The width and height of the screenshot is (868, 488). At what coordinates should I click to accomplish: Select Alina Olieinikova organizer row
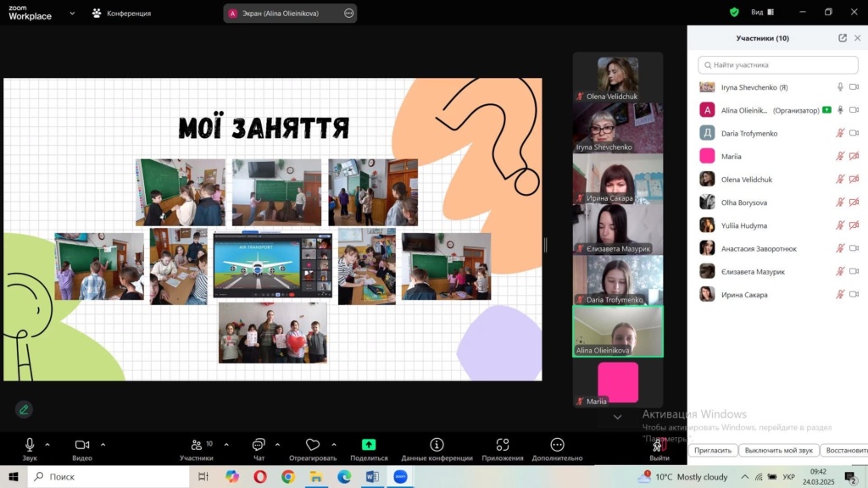tap(778, 110)
